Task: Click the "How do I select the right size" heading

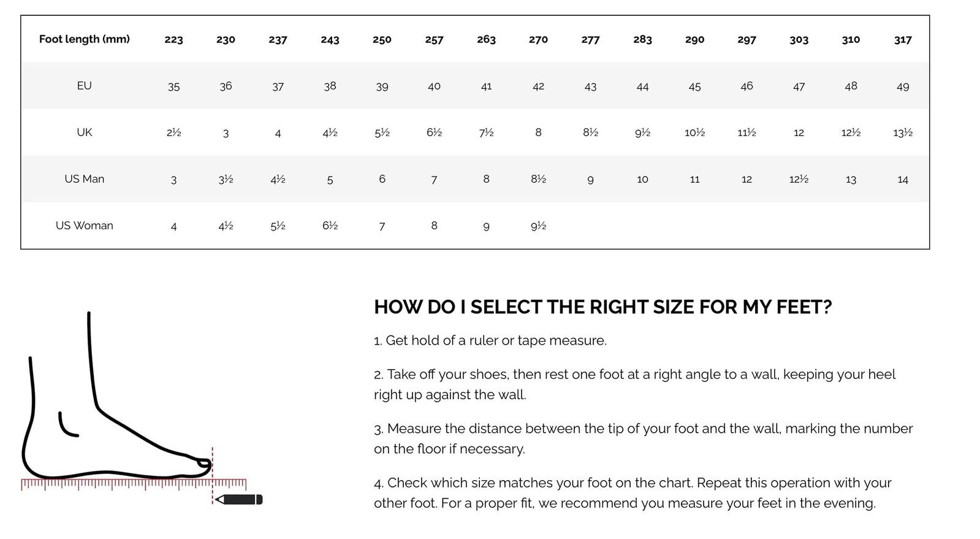Action: pyautogui.click(x=602, y=307)
